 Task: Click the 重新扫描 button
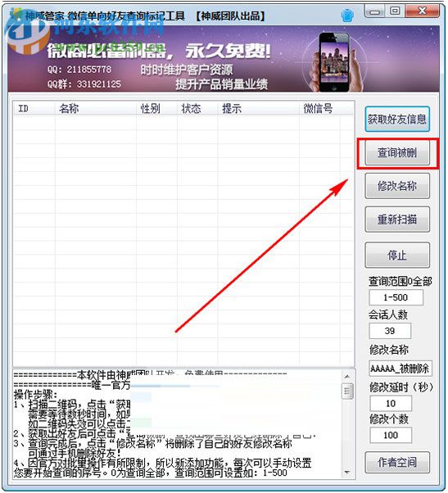pos(397,219)
